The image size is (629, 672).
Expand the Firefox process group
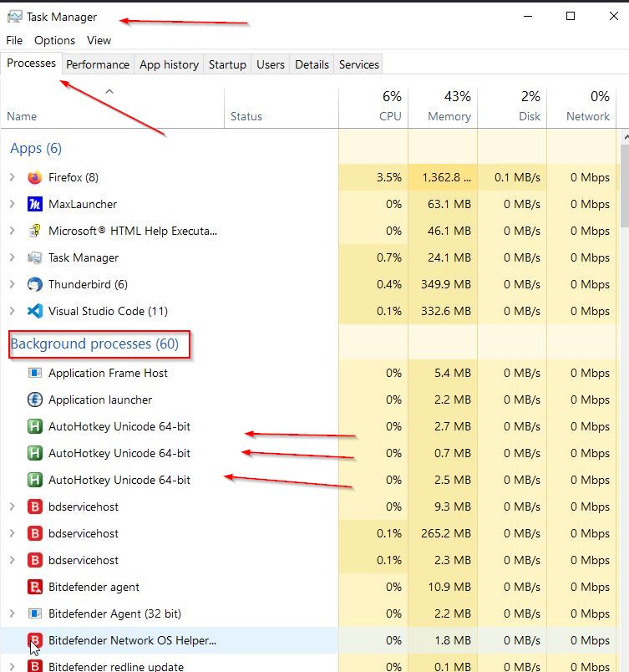(x=12, y=177)
